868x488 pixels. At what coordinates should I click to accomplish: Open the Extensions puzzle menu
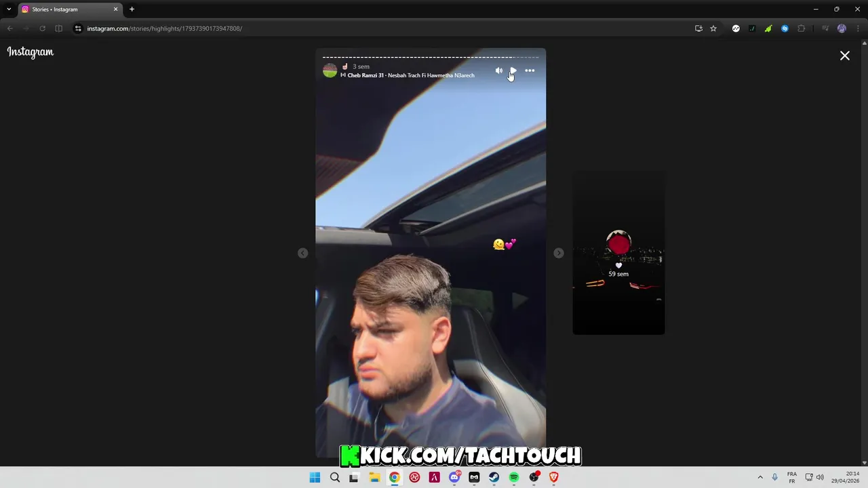(802, 28)
